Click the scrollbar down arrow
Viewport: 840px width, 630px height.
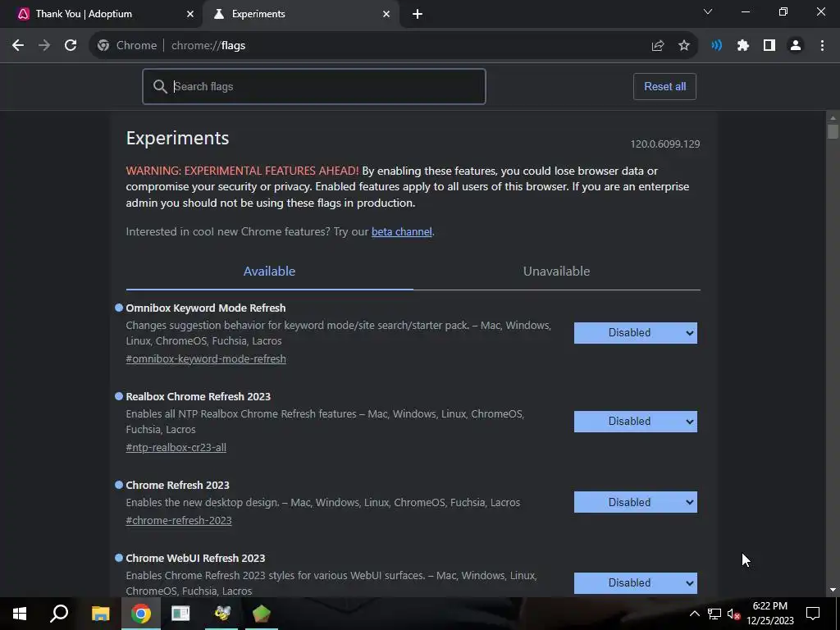(x=833, y=590)
